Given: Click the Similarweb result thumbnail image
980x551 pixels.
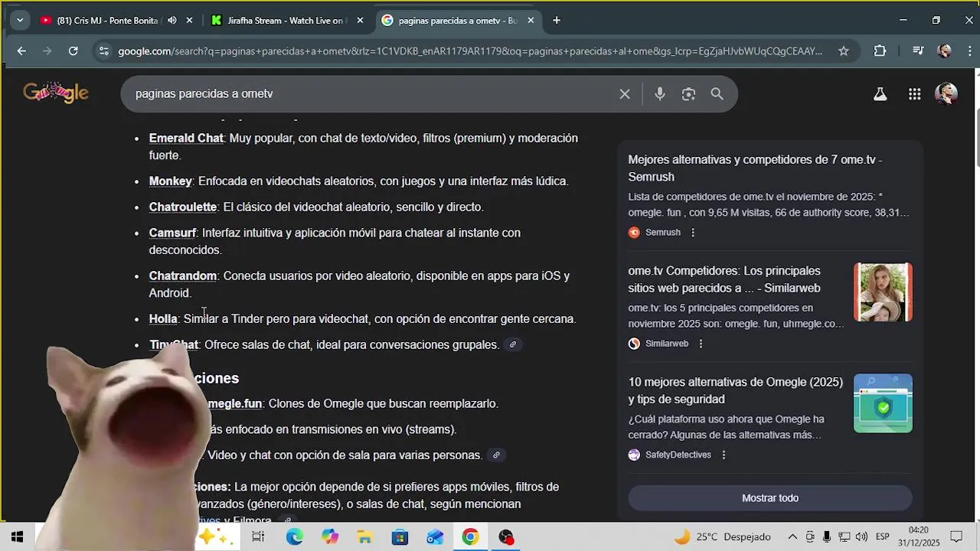Looking at the screenshot, I should [883, 292].
